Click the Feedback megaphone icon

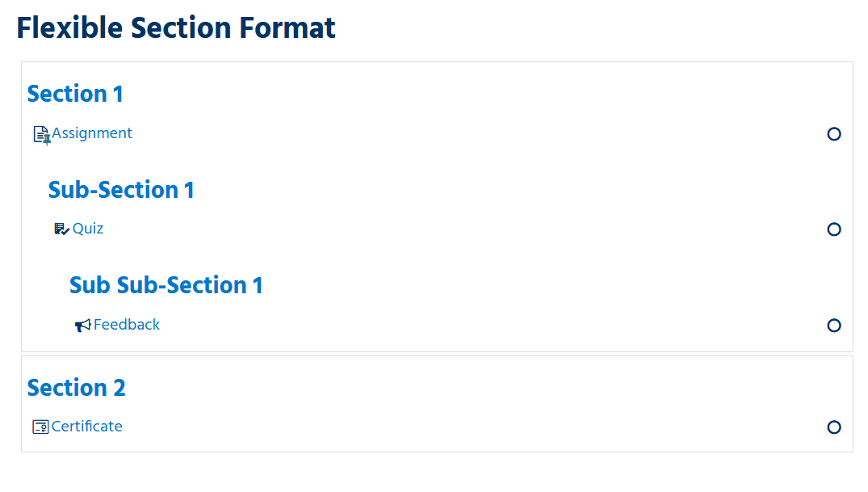click(82, 326)
